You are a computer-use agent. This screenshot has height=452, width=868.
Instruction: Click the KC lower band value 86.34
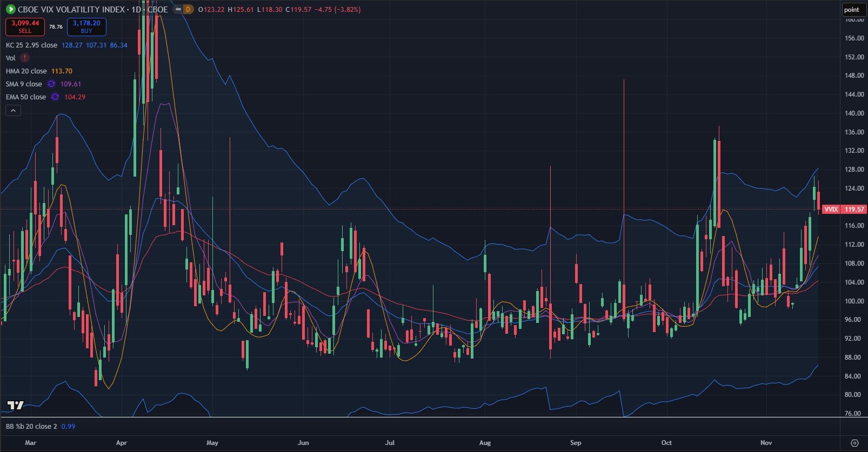click(119, 45)
